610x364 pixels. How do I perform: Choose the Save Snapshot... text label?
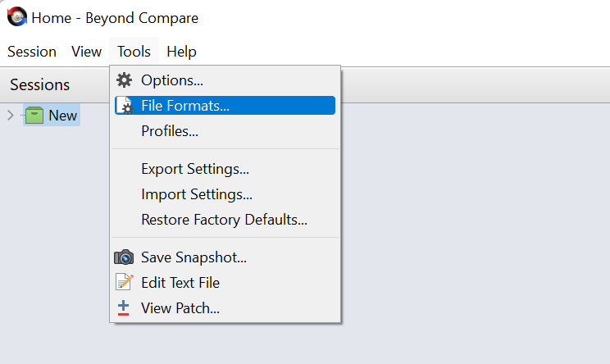coord(193,257)
